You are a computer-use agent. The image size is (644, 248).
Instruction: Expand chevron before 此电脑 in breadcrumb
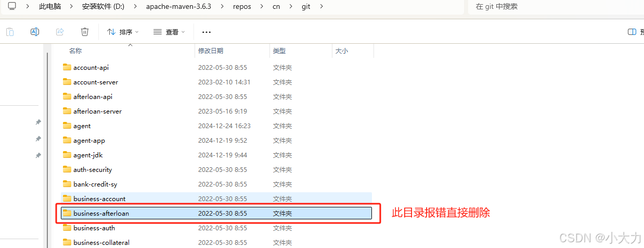click(28, 6)
